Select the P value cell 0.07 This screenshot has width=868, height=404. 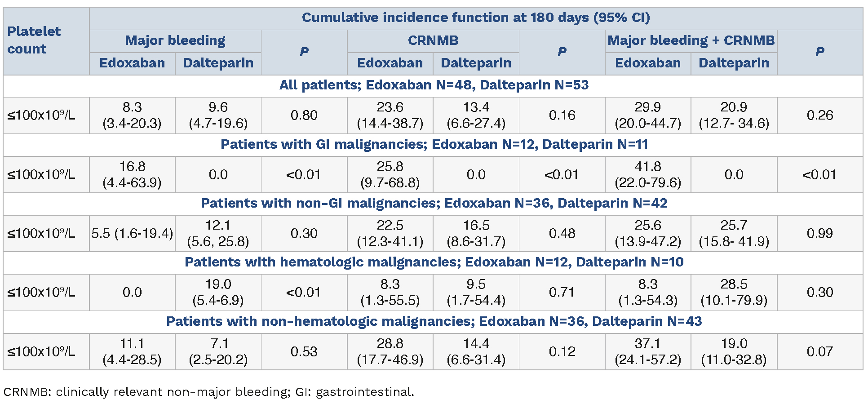point(819,352)
